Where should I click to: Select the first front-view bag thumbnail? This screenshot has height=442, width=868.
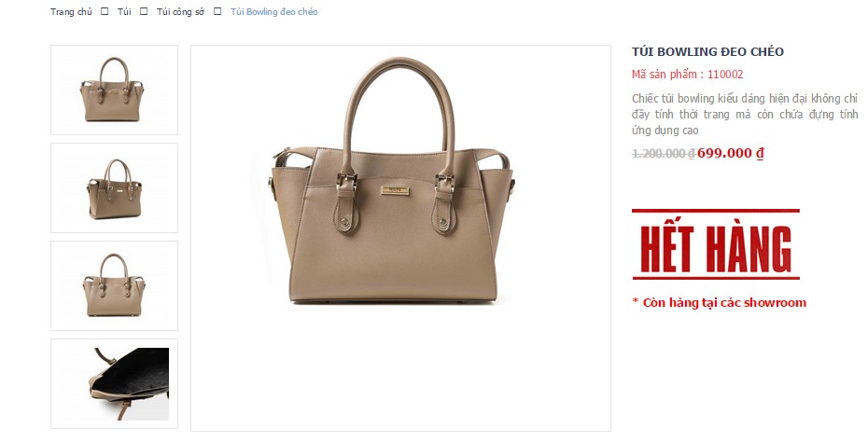tap(114, 90)
